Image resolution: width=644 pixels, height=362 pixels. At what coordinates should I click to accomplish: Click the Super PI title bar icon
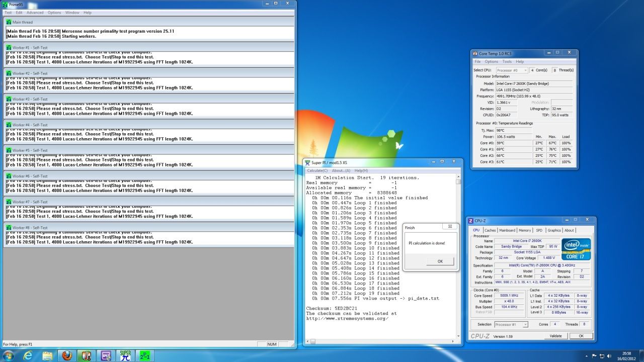[x=307, y=162]
